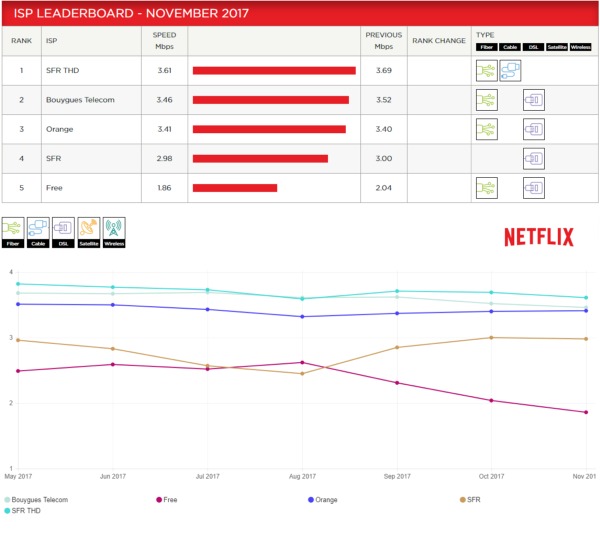Click the Cable label in TYPE header
The image size is (600, 534).
tap(510, 47)
